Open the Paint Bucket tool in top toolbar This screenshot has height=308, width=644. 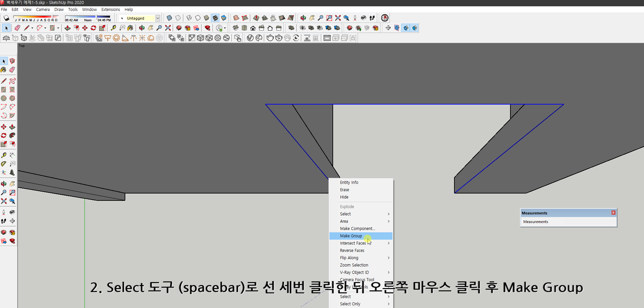click(x=130, y=28)
